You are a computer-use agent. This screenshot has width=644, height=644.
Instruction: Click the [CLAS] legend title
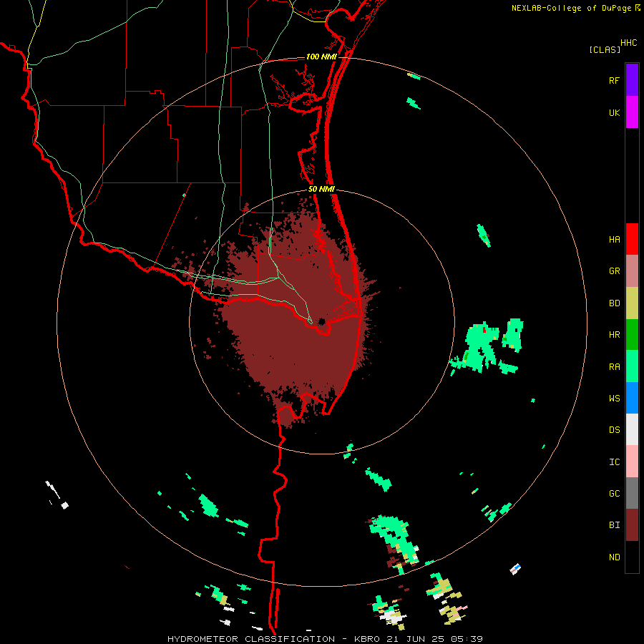click(605, 49)
